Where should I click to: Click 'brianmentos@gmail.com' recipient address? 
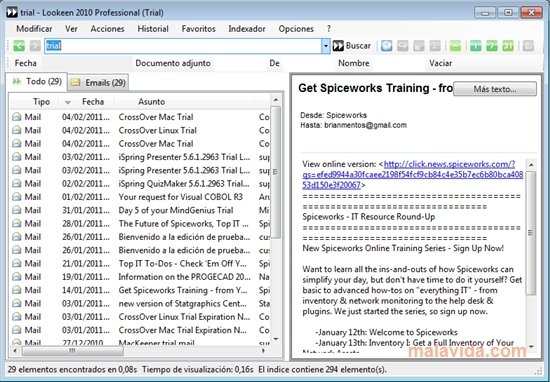tap(365, 125)
